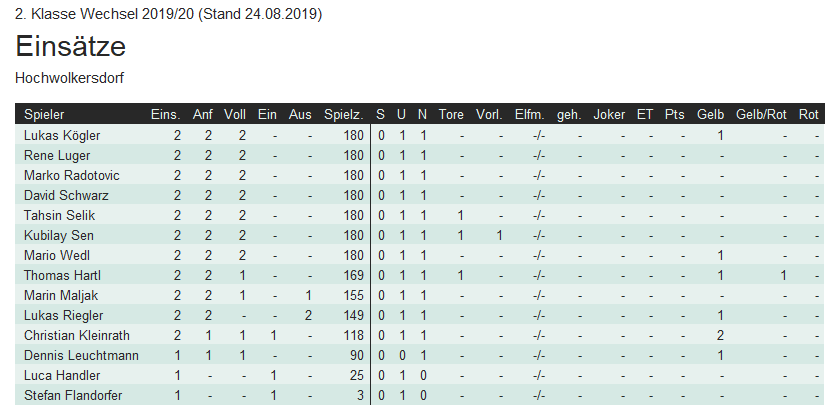Click on Kubilay Sen's name
839x412 pixels.
[59, 235]
